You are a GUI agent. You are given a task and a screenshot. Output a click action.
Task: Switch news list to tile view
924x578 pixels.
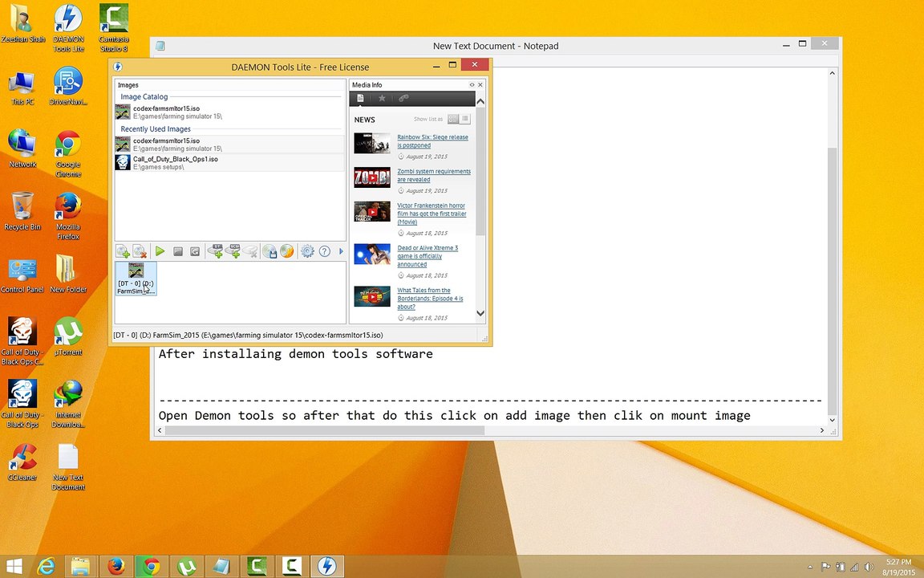[x=453, y=120]
